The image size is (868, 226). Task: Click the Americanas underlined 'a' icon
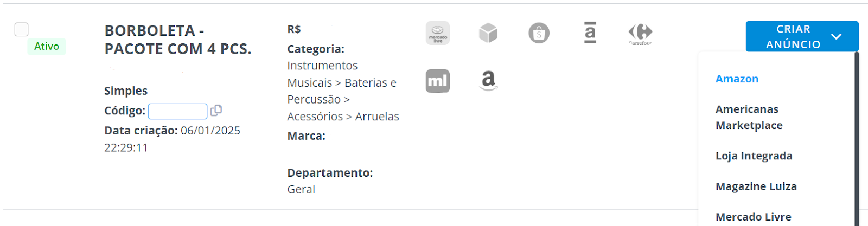pos(590,33)
